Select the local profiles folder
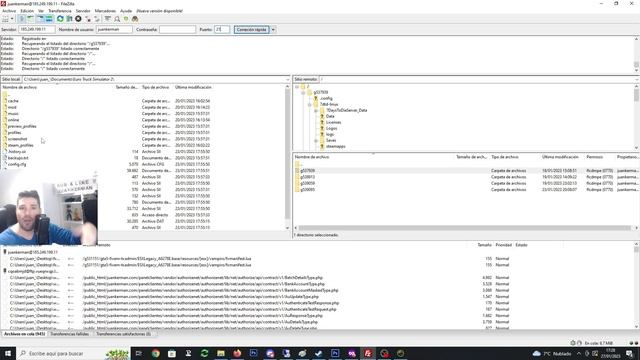The width and height of the screenshot is (640, 360). point(14,133)
